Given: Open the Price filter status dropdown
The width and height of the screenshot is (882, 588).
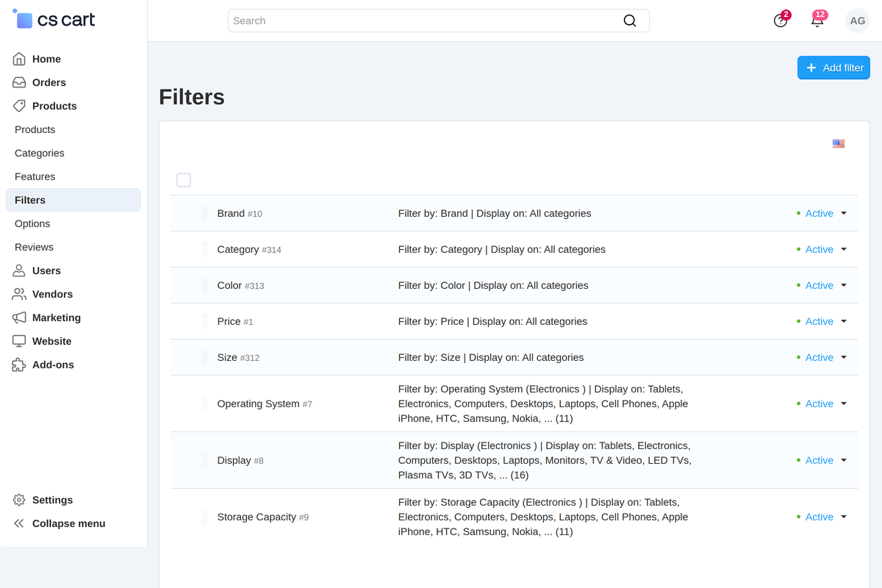Looking at the screenshot, I should point(822,321).
